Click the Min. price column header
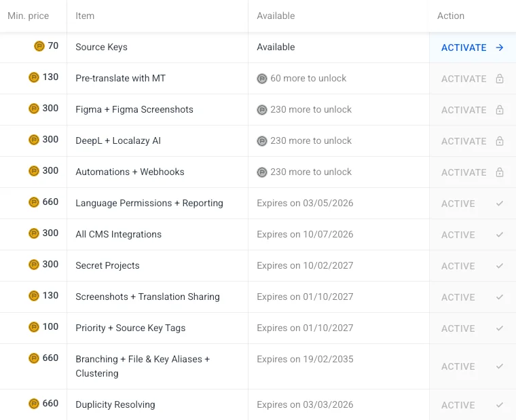 29,16
